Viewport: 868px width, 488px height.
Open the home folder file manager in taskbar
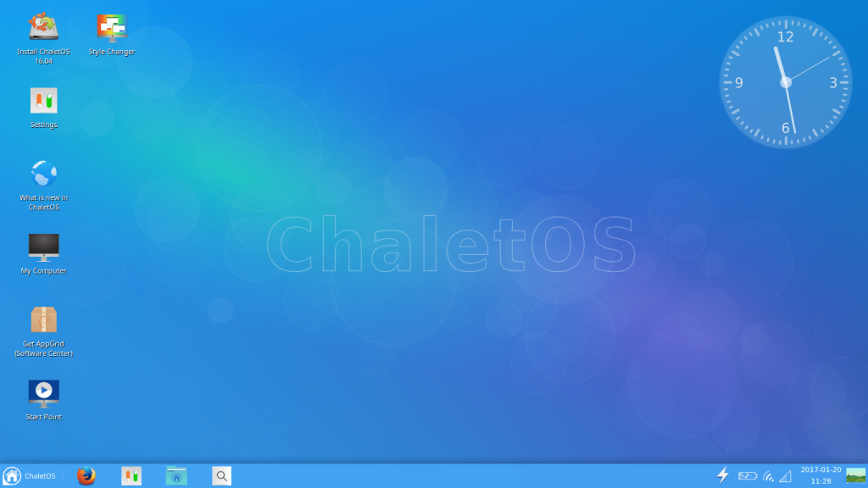pos(176,476)
